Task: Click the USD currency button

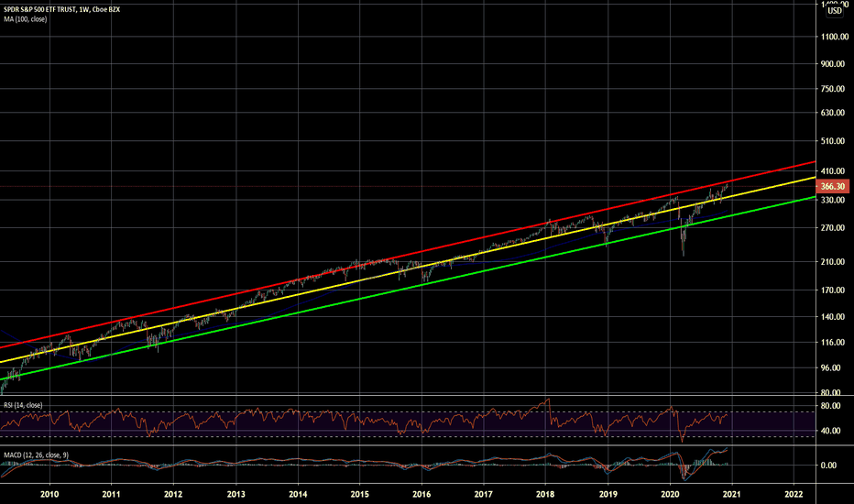Action: [x=835, y=10]
